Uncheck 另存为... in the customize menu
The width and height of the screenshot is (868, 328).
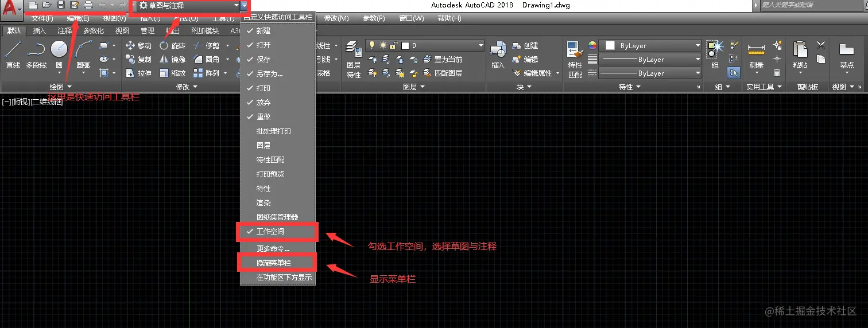coord(278,73)
